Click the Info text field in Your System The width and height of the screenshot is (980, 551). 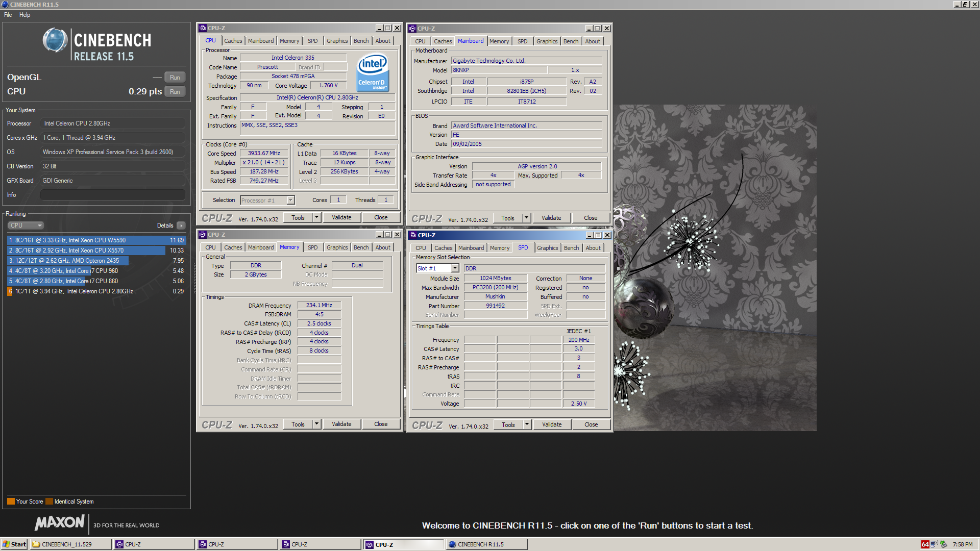click(113, 195)
